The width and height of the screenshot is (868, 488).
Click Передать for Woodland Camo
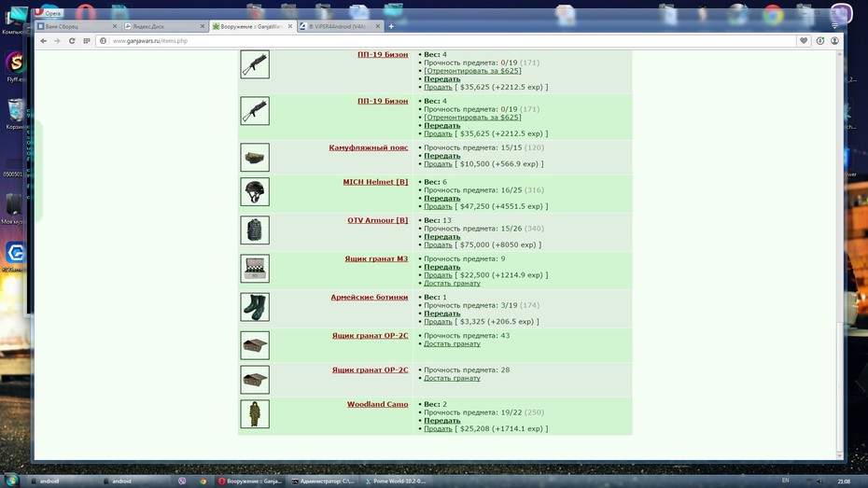(x=441, y=421)
